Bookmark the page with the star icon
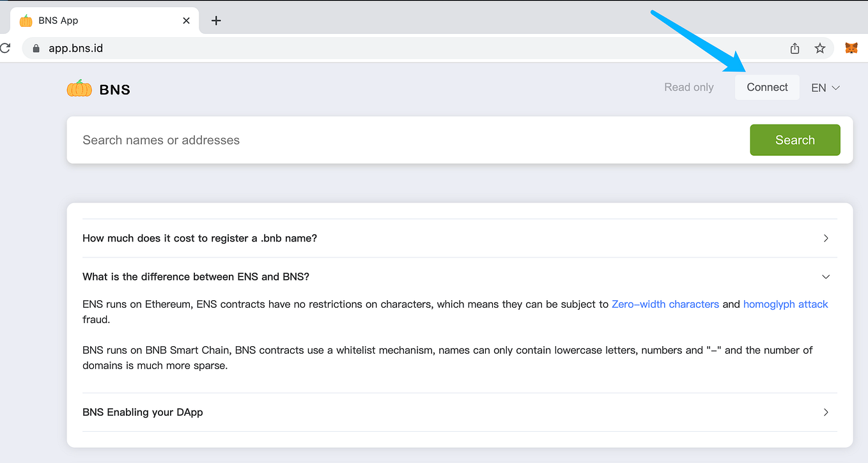The image size is (868, 463). pyautogui.click(x=820, y=48)
